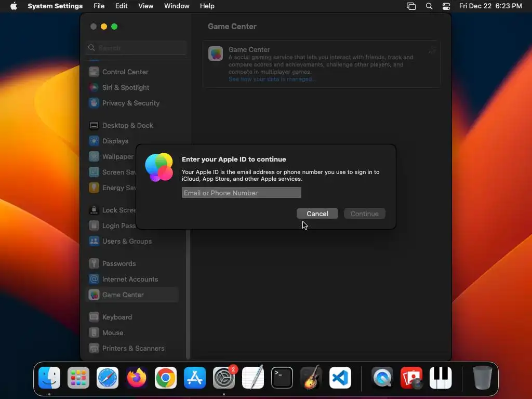Open the Help menu
The image size is (532, 399).
pyautogui.click(x=207, y=6)
